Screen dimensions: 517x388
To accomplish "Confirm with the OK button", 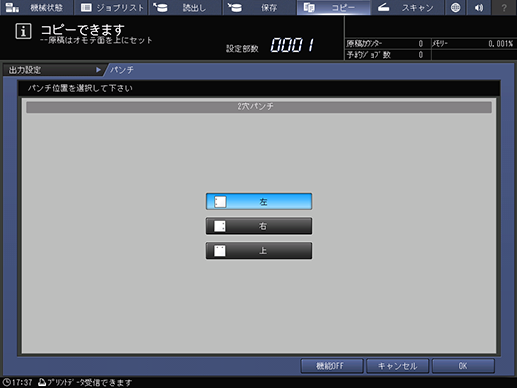I will 463,366.
